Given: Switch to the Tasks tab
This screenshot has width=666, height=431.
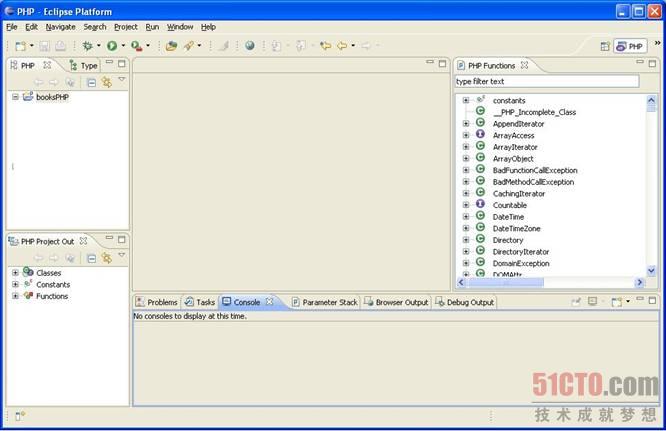Looking at the screenshot, I should (200, 302).
